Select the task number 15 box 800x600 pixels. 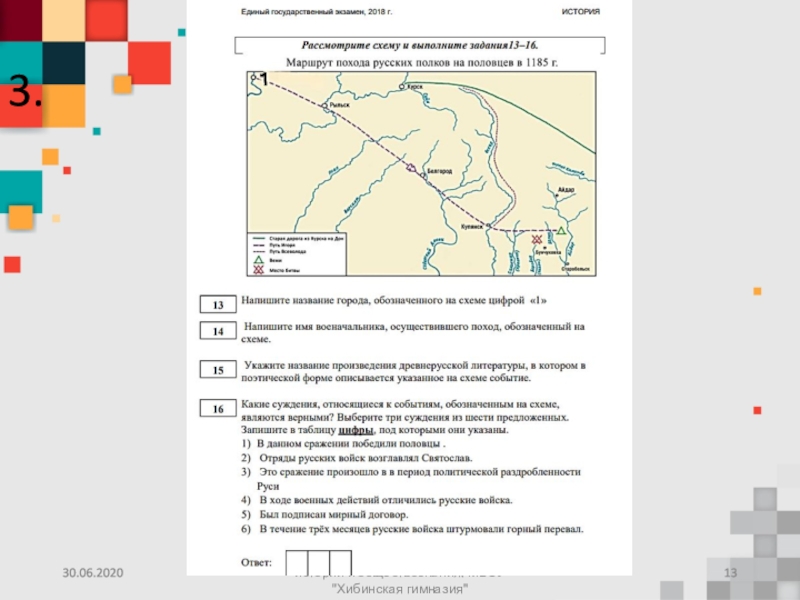216,370
